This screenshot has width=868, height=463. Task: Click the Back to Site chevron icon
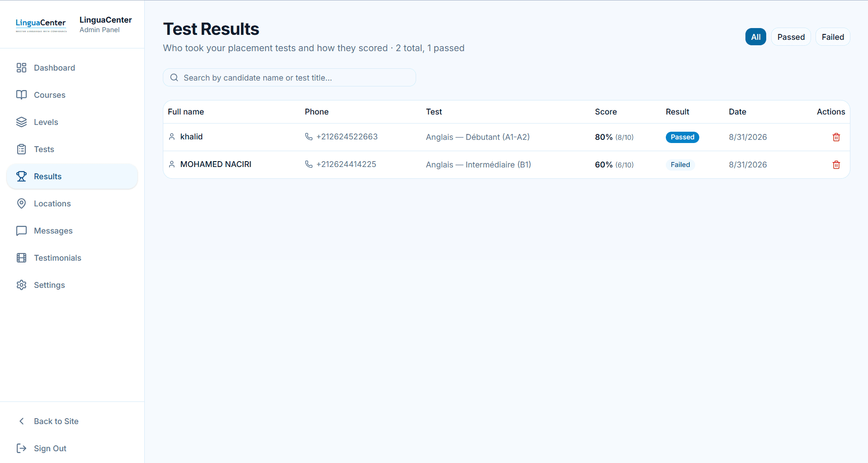pyautogui.click(x=21, y=421)
